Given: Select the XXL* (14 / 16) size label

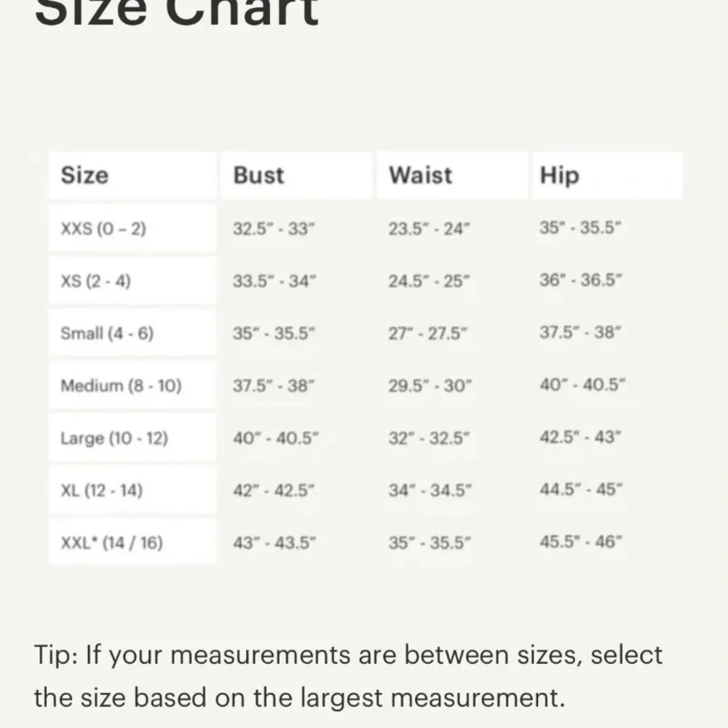Looking at the screenshot, I should coord(111,542).
